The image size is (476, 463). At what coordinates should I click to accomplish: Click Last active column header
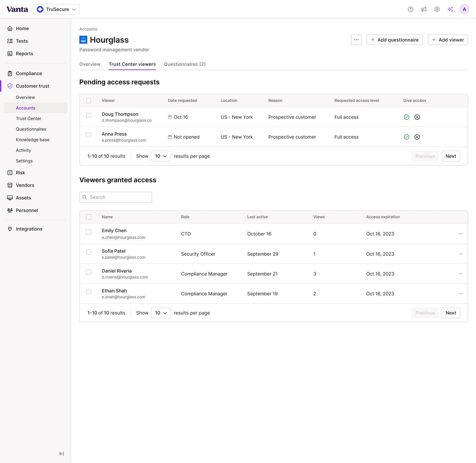[258, 217]
